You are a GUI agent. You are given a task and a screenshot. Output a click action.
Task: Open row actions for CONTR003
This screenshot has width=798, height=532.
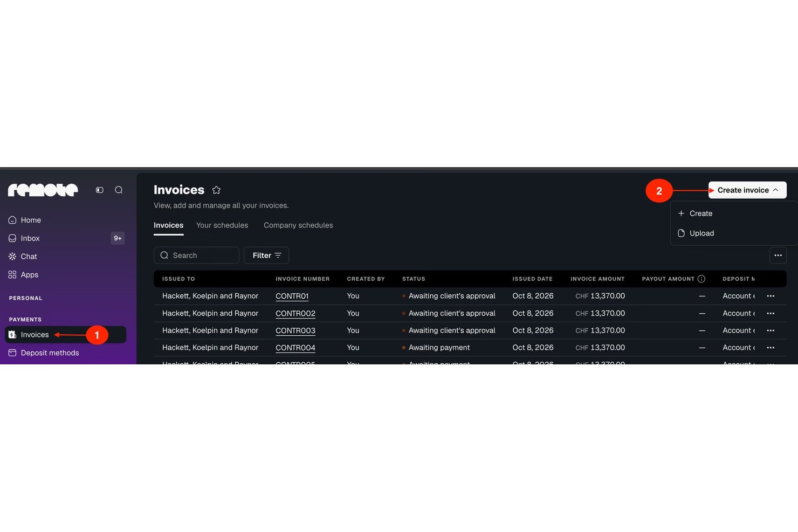771,330
